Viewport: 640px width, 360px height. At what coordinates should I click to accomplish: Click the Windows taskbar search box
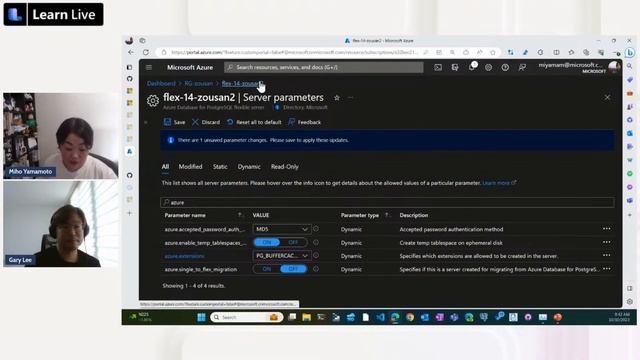pos(247,317)
